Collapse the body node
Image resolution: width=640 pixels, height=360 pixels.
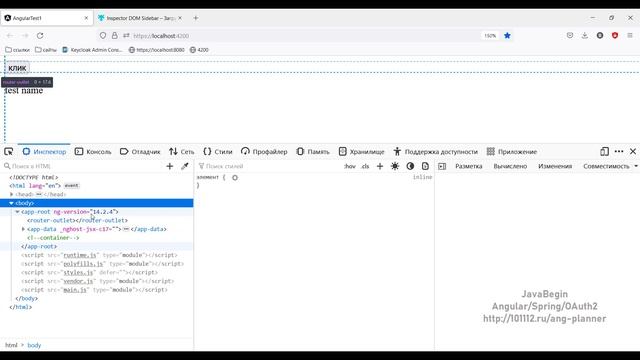pos(12,203)
